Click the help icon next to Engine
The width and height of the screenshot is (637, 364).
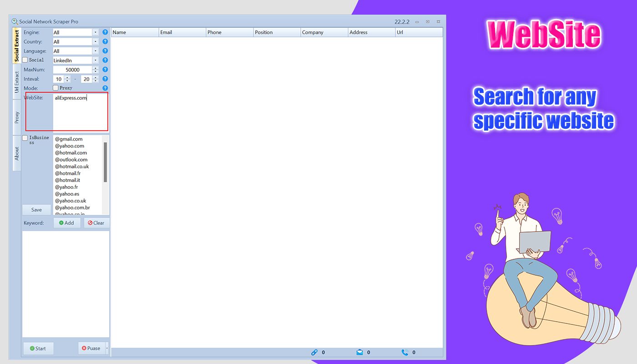pyautogui.click(x=105, y=32)
